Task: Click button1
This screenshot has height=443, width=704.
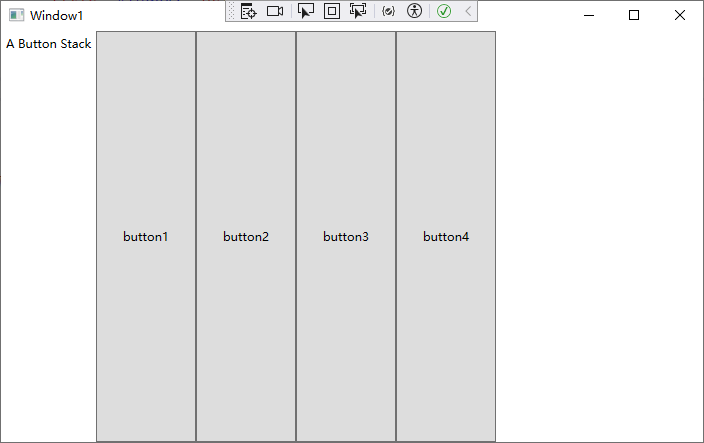Action: click(146, 237)
